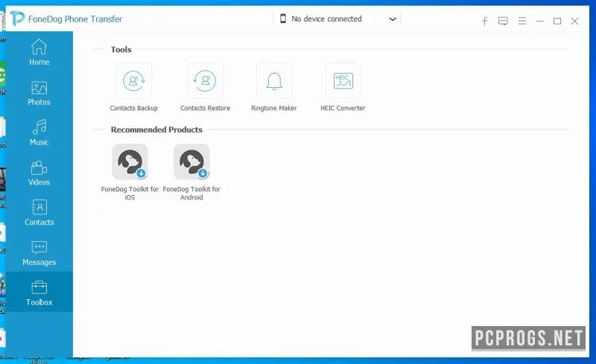
Task: Switch to Videos section
Action: coord(39,173)
